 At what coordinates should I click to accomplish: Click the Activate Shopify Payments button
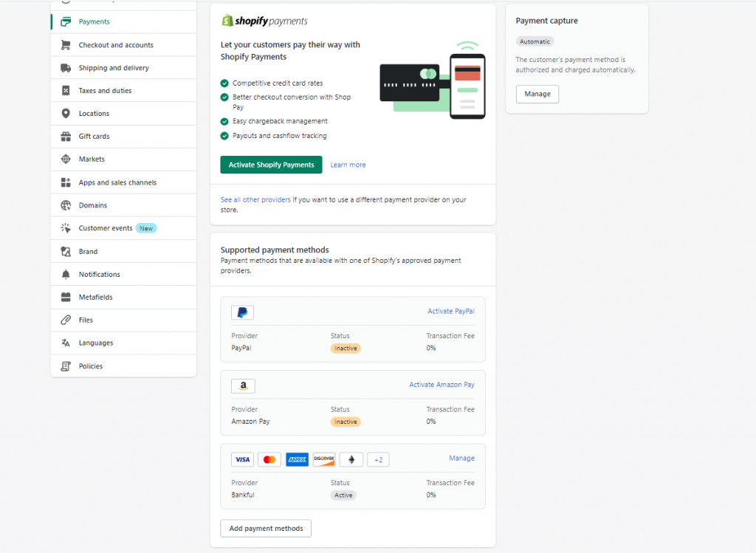[271, 165]
